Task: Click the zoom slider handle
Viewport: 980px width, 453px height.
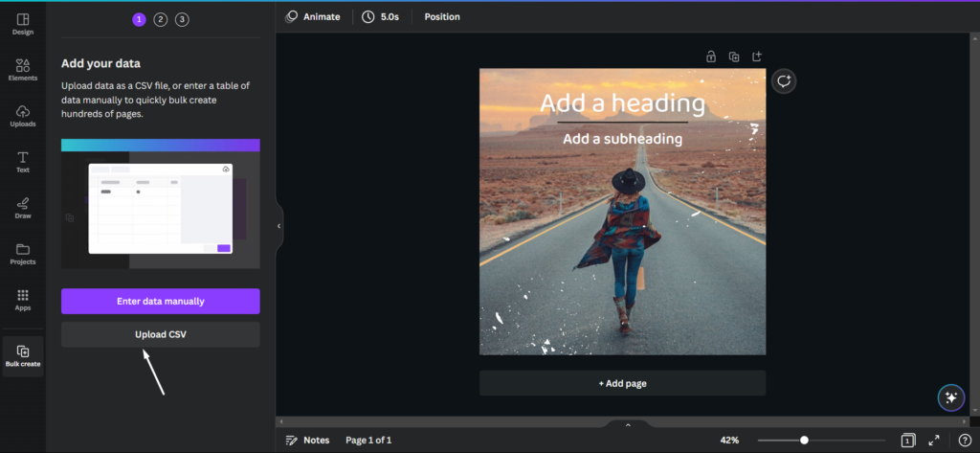Action: [804, 440]
